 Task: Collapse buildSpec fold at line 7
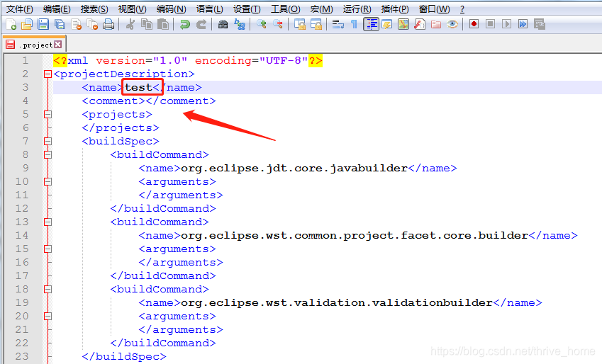tap(48, 141)
